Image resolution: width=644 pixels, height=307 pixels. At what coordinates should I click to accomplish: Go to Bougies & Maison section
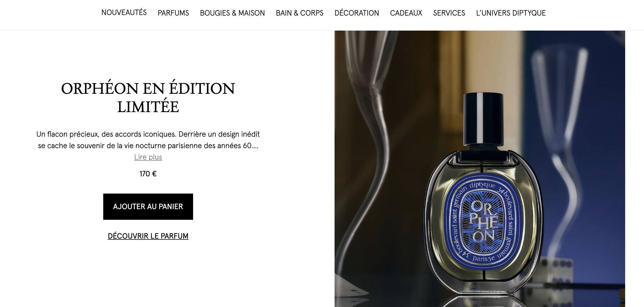click(x=232, y=13)
